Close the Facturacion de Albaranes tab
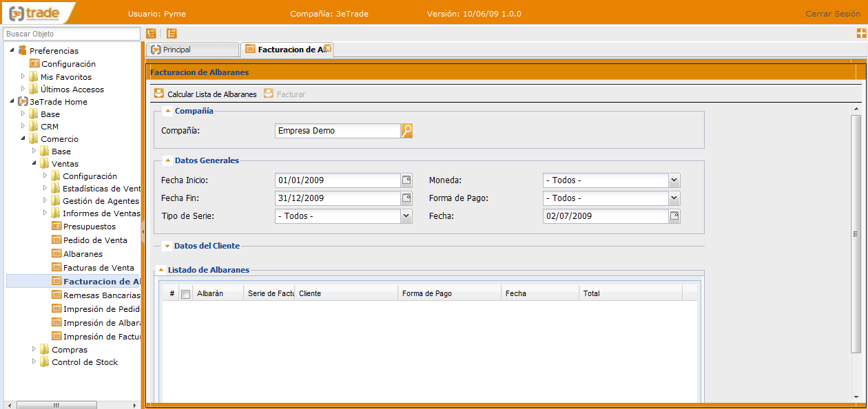Viewport: 868px width, 409px height. 328,48
